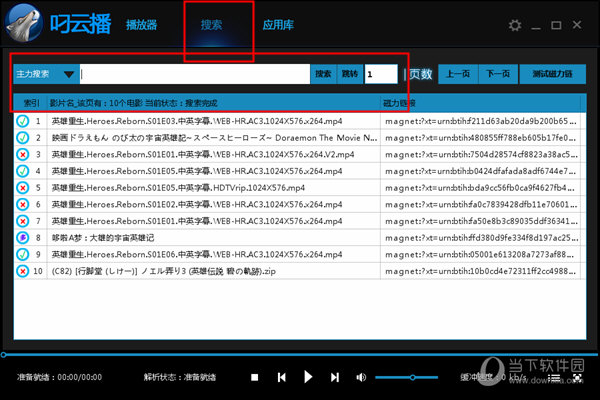Skip to previous track
This screenshot has height=400, width=600.
(282, 377)
